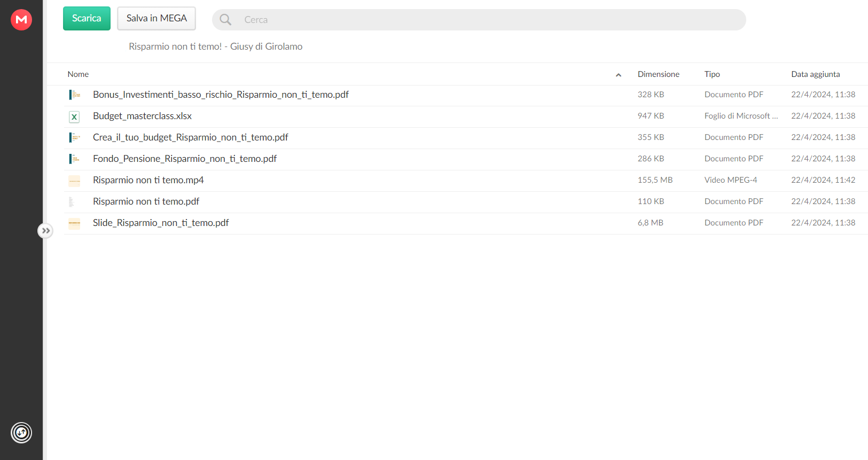Click the Scarica download button

pos(87,18)
